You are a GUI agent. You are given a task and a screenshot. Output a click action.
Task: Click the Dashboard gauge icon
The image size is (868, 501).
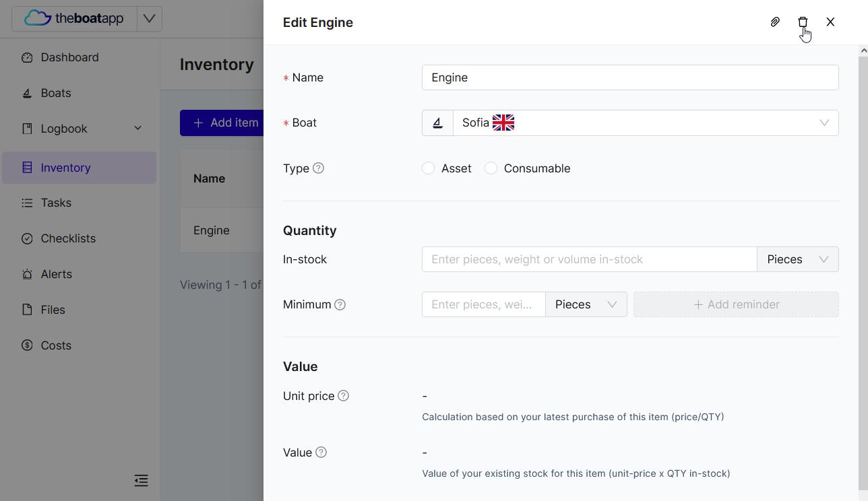pyautogui.click(x=27, y=57)
